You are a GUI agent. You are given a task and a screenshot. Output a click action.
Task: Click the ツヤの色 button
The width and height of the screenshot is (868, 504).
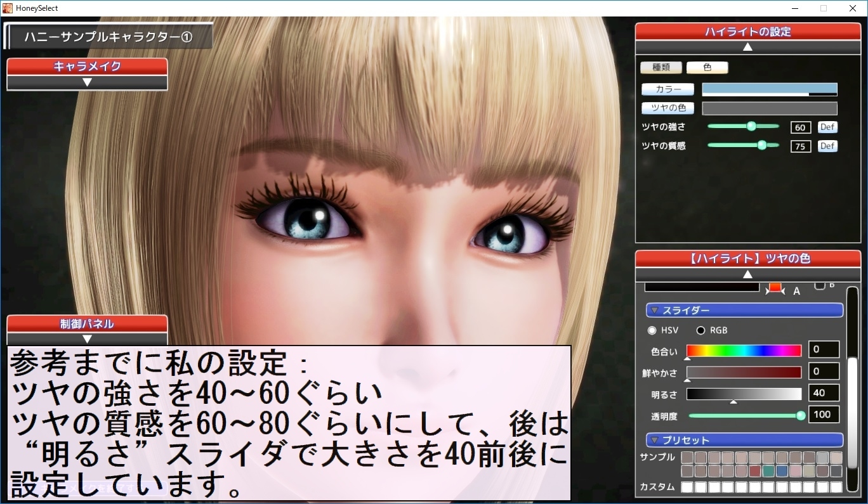click(667, 108)
